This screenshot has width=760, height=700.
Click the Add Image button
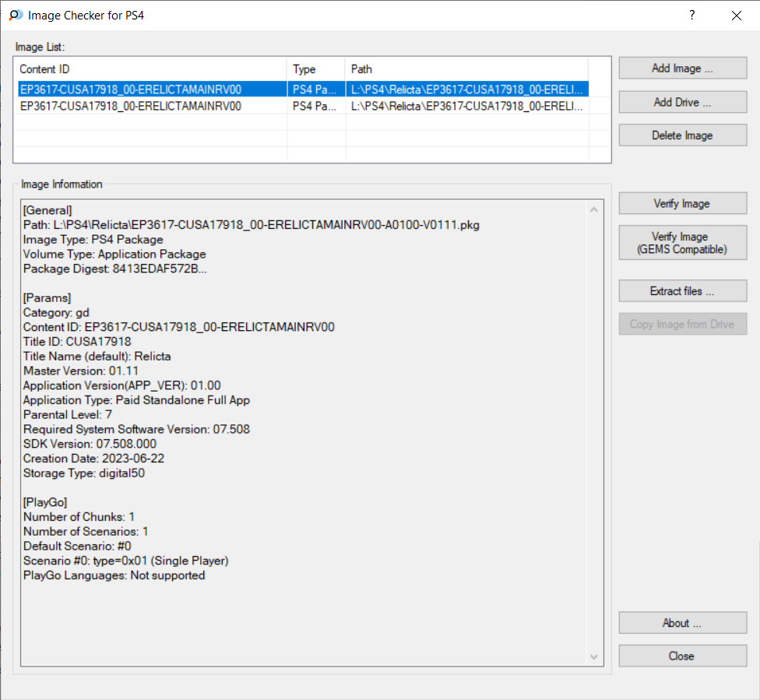[x=682, y=69]
